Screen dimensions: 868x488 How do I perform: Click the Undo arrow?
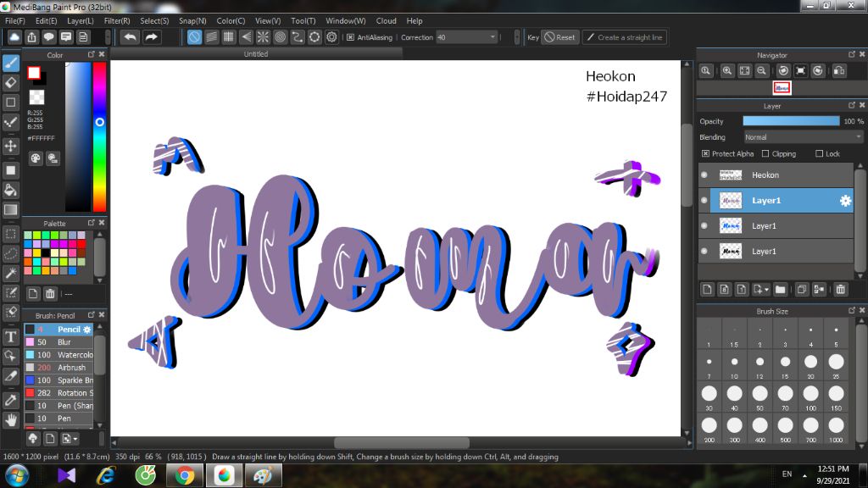130,37
